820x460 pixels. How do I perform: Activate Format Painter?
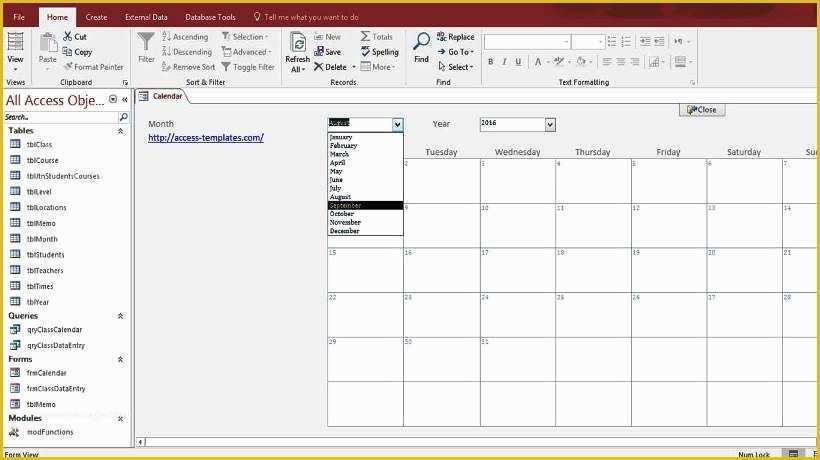(x=93, y=66)
